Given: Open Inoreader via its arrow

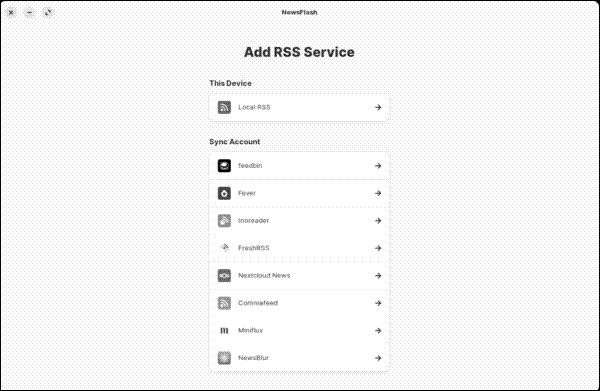Looking at the screenshot, I should click(378, 221).
